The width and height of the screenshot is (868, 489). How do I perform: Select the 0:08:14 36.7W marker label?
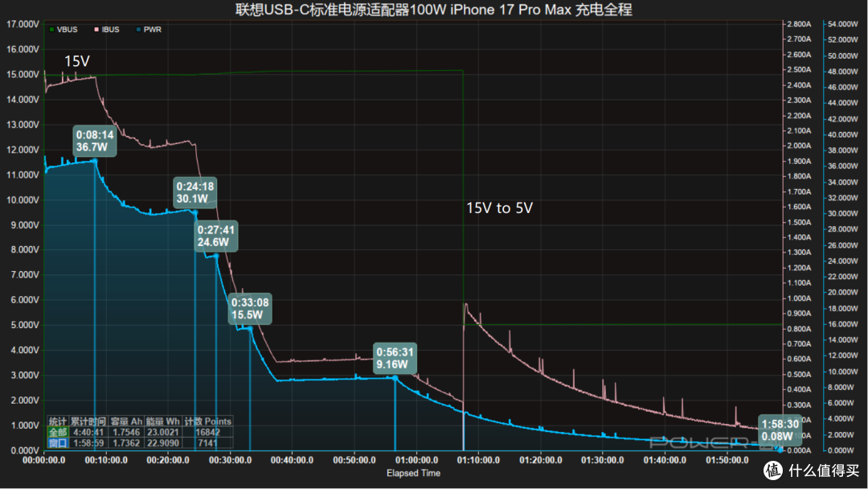[x=95, y=142]
